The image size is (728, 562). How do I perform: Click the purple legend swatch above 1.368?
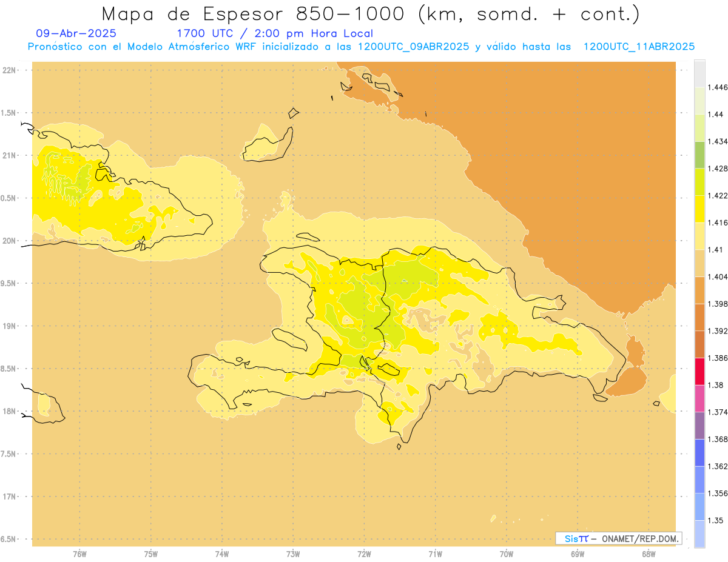pos(699,426)
